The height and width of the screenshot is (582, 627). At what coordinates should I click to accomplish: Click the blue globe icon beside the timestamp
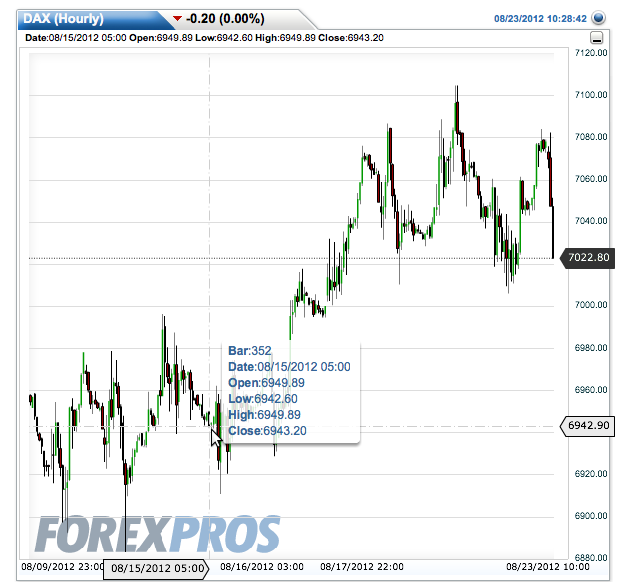pos(599,18)
